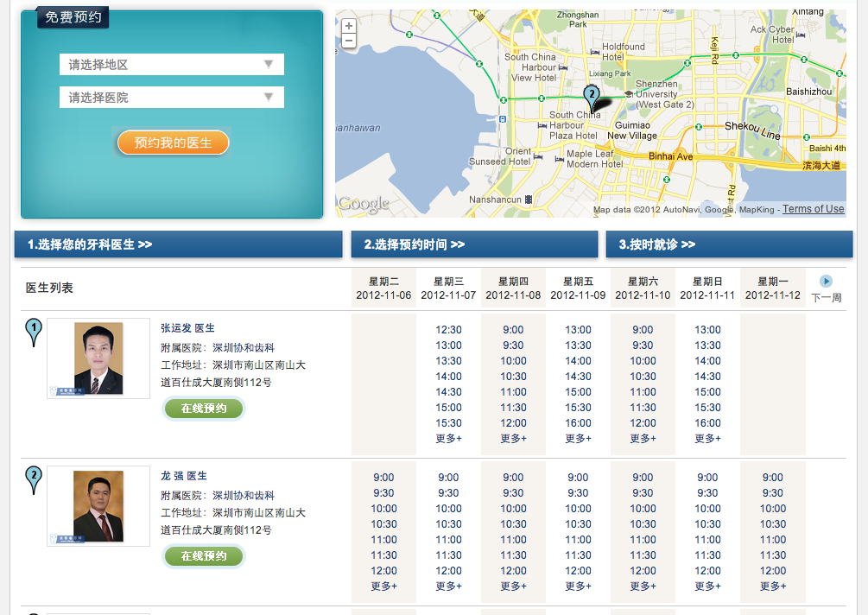Click 下一周 next week text
The height and width of the screenshot is (615, 868).
pyautogui.click(x=826, y=298)
